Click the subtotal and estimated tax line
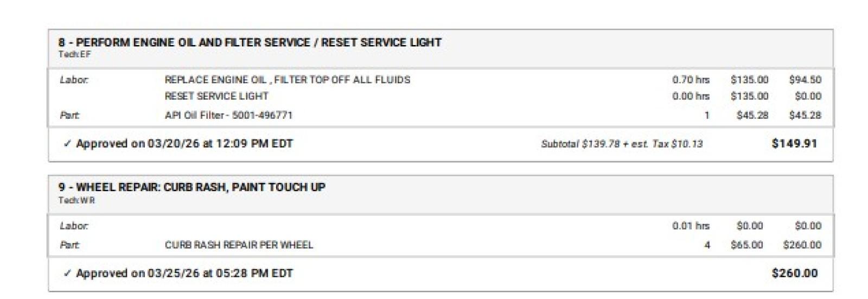 621,144
